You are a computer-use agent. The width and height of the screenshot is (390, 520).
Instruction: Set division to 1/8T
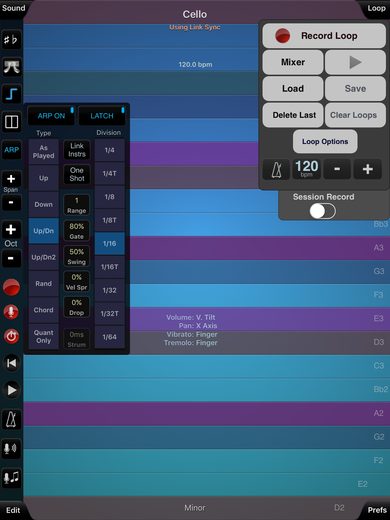pyautogui.click(x=110, y=220)
